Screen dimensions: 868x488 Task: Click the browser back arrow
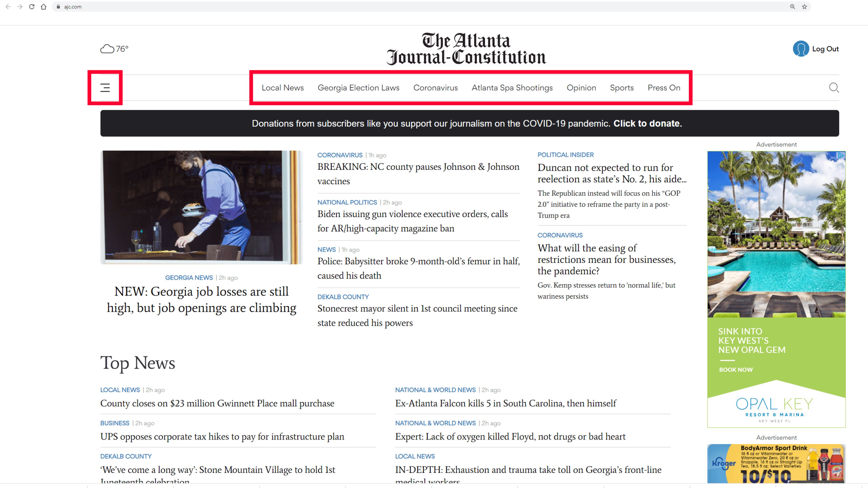click(8, 6)
